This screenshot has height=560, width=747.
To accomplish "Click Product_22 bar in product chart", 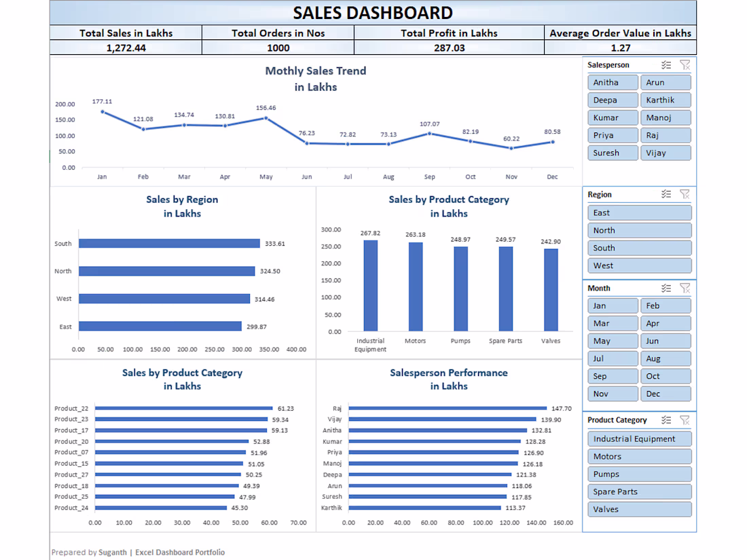I will pyautogui.click(x=183, y=408).
